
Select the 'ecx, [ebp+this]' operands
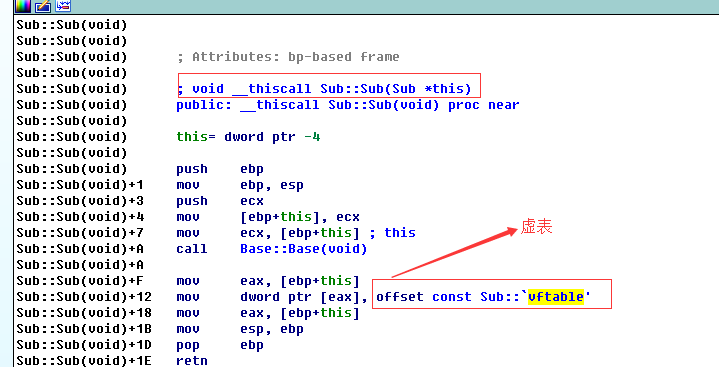coord(300,233)
